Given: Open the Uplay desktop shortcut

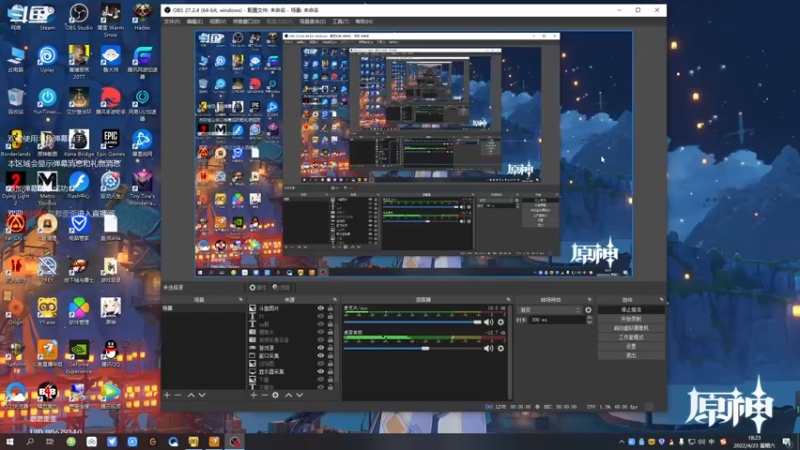Looking at the screenshot, I should 47,59.
